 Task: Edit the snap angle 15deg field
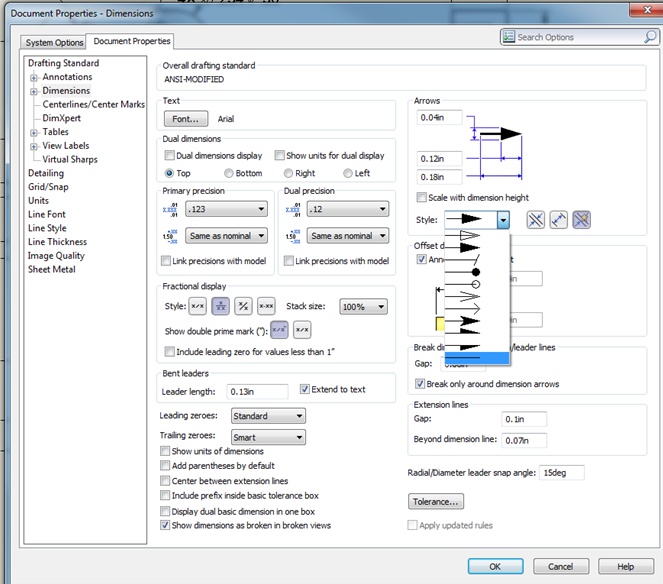[x=562, y=472]
